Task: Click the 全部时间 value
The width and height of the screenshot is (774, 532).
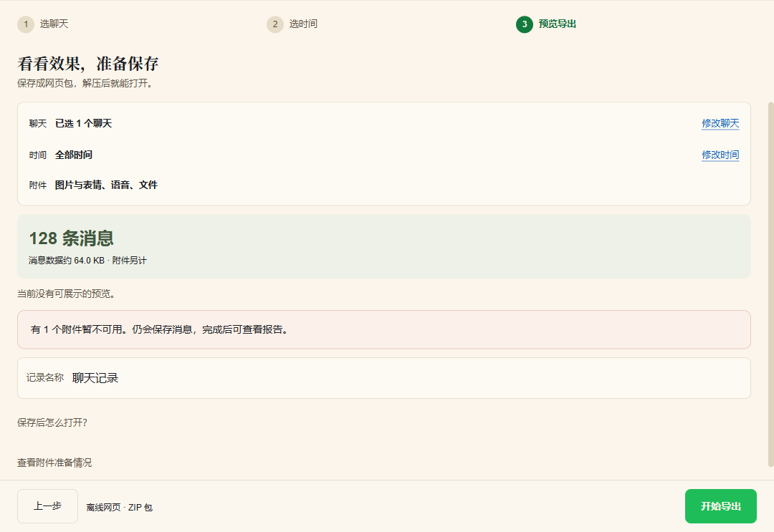Action: (x=74, y=155)
